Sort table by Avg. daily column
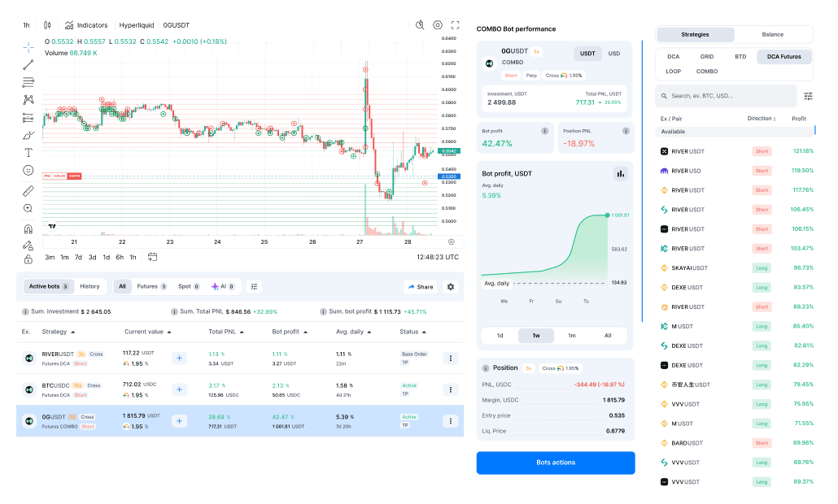 click(x=354, y=332)
